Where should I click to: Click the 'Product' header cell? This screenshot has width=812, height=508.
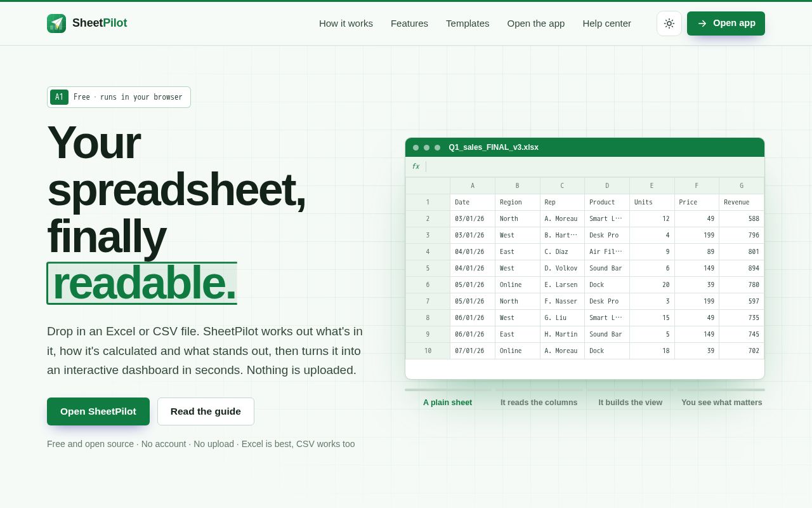coord(607,202)
